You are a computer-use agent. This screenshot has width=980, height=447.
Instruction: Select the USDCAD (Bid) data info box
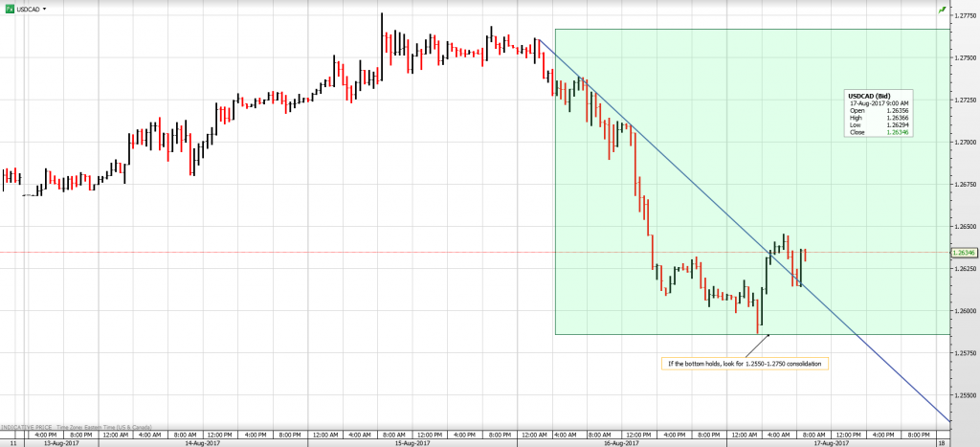coord(878,114)
